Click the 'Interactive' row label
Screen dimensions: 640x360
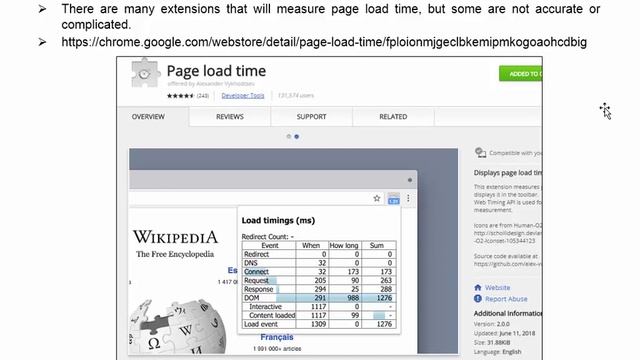[265, 307]
